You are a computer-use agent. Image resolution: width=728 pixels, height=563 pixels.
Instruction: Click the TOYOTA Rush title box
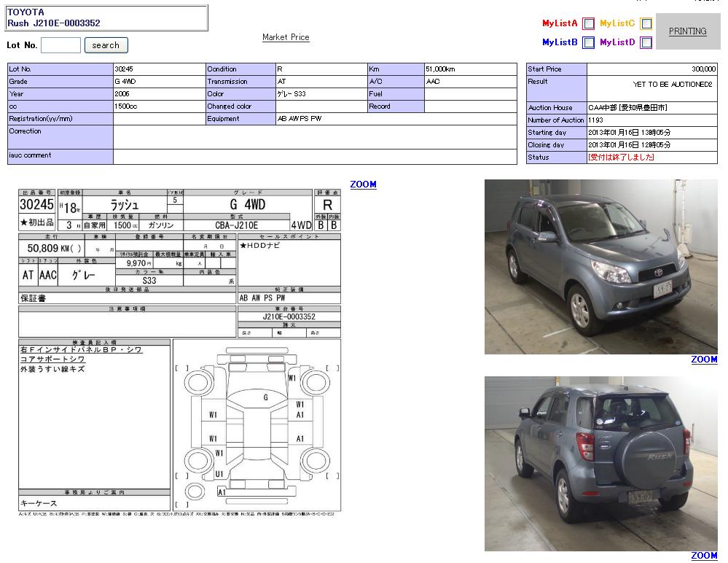click(x=106, y=18)
